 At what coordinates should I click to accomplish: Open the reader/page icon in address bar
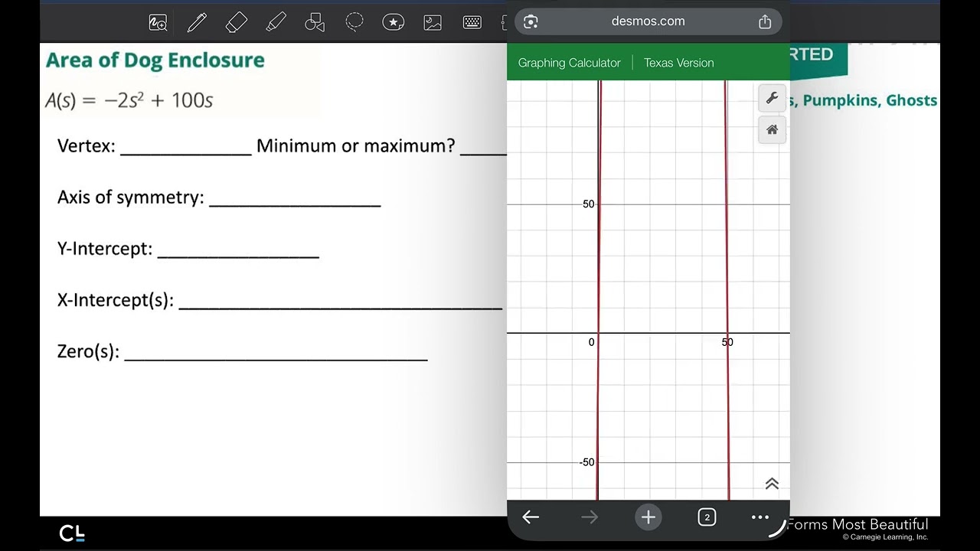pyautogui.click(x=531, y=21)
